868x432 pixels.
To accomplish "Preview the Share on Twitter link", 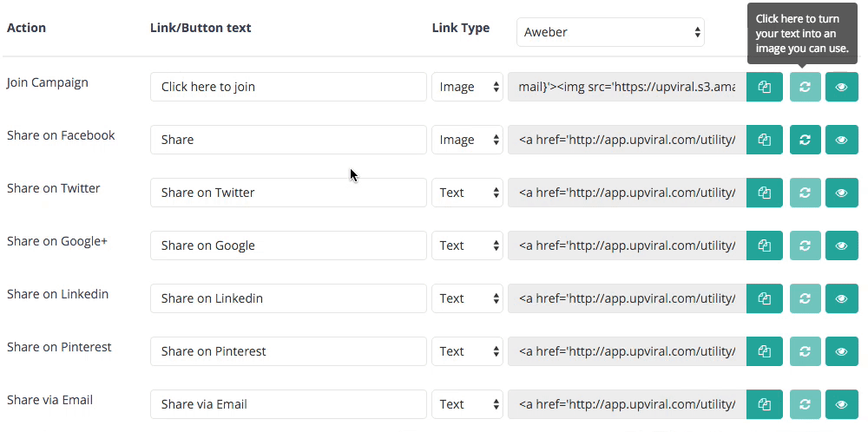I will [x=841, y=193].
